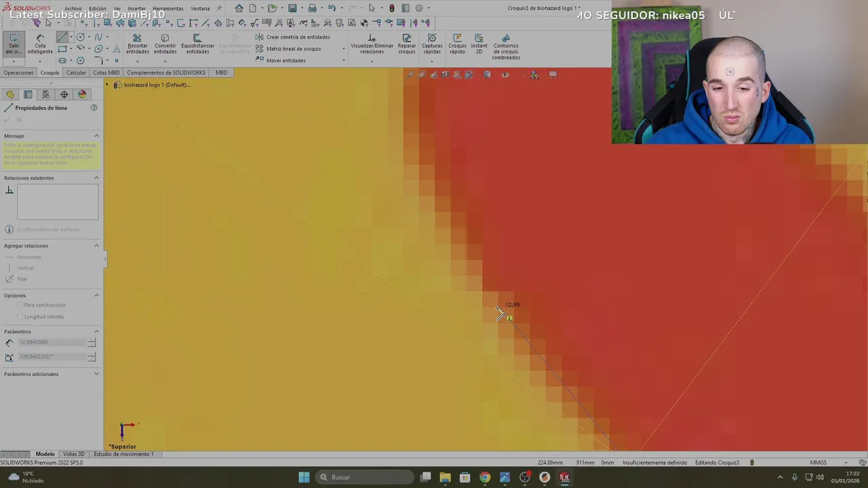Viewport: 868px width, 488px height.
Task: Click Convertir entidades tool
Action: 165,45
